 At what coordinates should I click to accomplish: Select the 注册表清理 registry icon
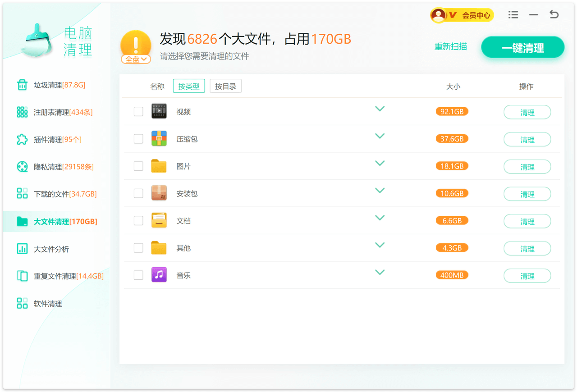click(x=22, y=112)
